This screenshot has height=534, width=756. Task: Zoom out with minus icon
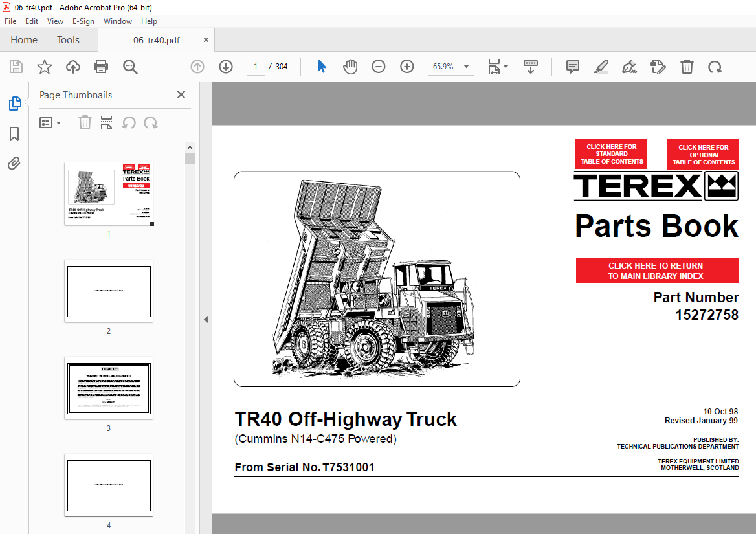pos(379,67)
